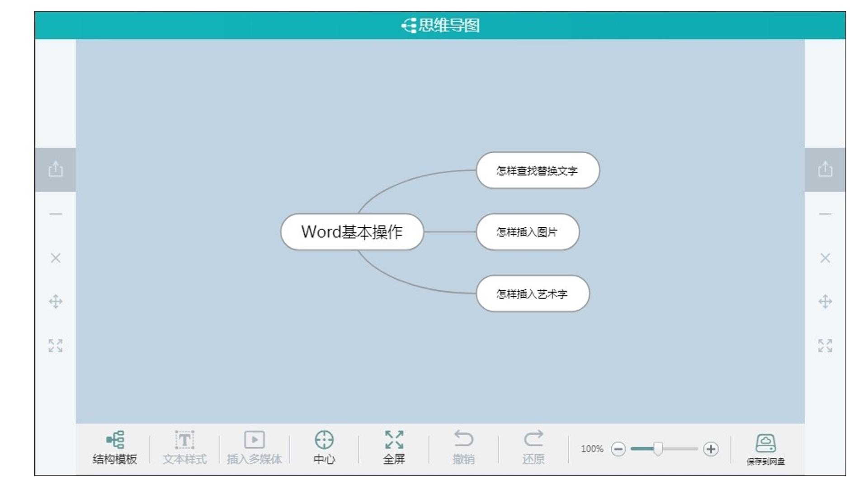
Task: Center the map with 中心 icon
Action: tap(324, 440)
